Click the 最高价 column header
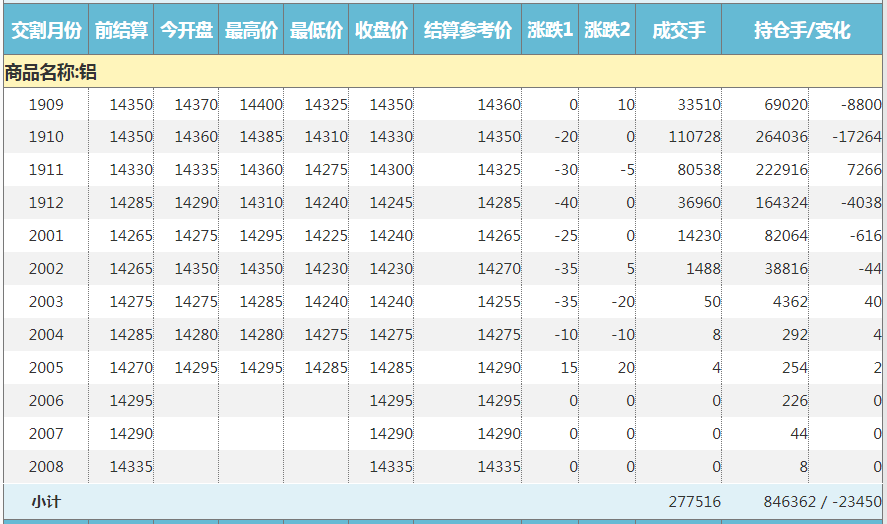Image resolution: width=887 pixels, height=524 pixels. [251, 31]
